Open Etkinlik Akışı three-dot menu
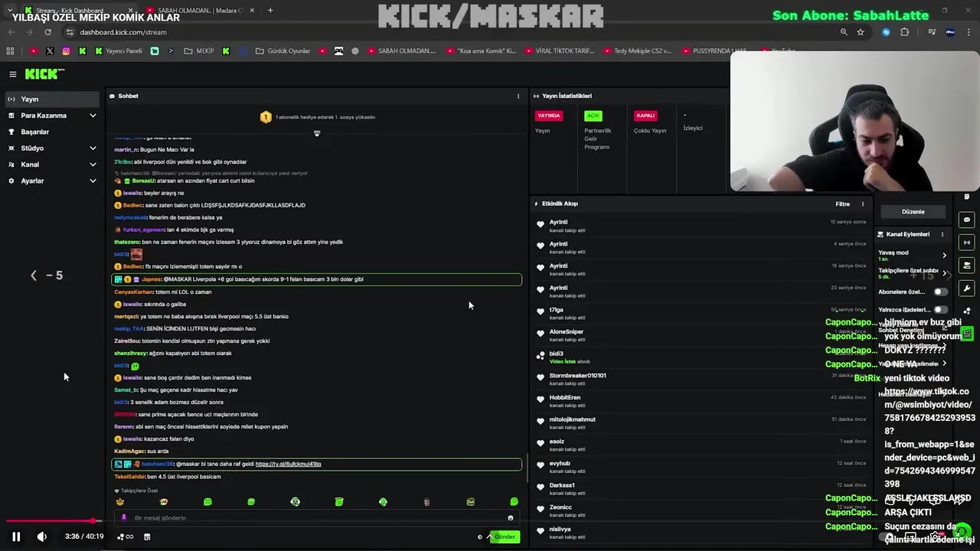The height and width of the screenshot is (551, 980). click(863, 204)
